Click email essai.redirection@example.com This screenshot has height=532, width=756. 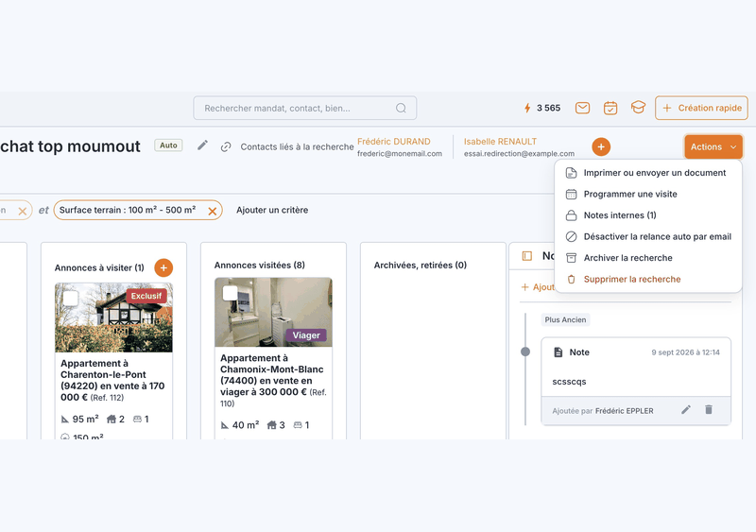click(519, 153)
